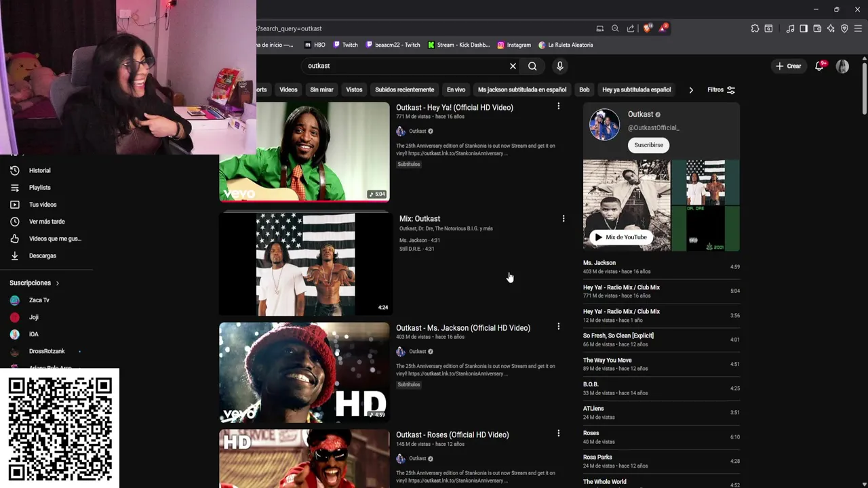Clear the outkast search text with X

(x=513, y=66)
